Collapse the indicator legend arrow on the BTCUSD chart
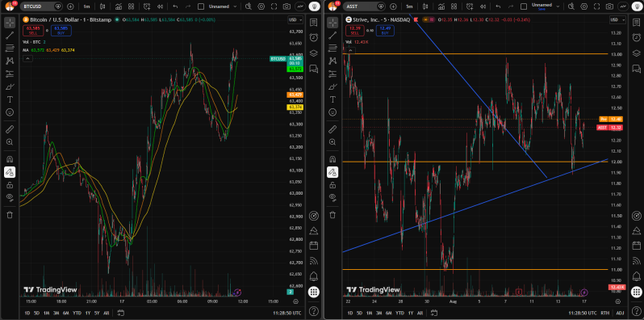This screenshot has height=320, width=644. (27, 58)
